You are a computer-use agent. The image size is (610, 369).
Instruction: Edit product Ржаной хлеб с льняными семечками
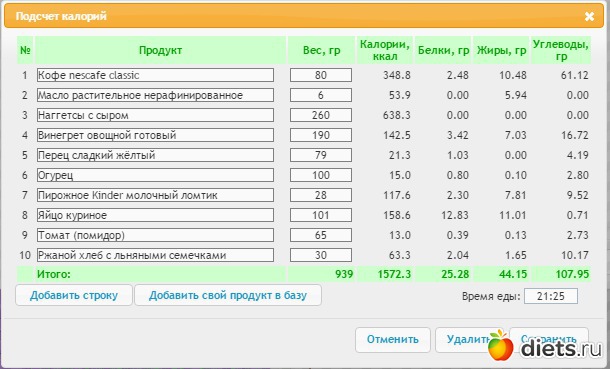[155, 255]
